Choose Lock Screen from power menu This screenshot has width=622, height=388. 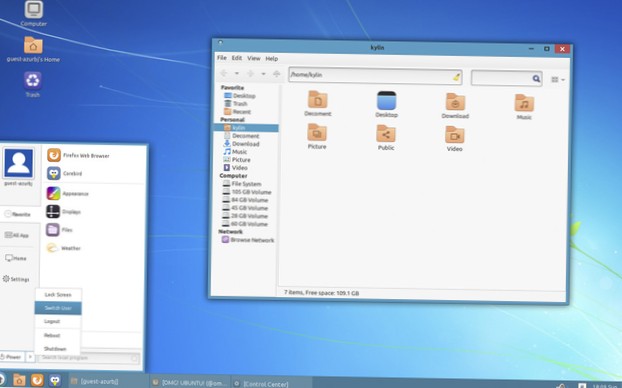58,295
